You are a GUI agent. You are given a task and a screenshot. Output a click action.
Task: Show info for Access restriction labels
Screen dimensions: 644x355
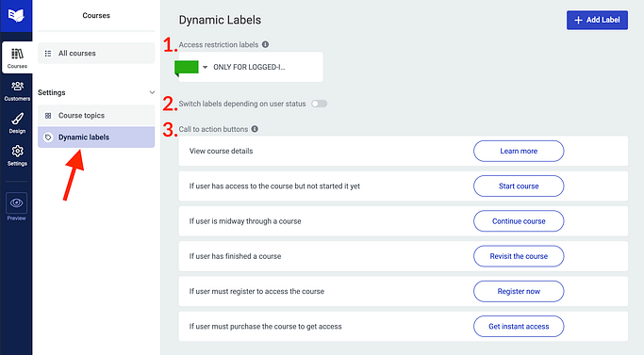pos(265,44)
